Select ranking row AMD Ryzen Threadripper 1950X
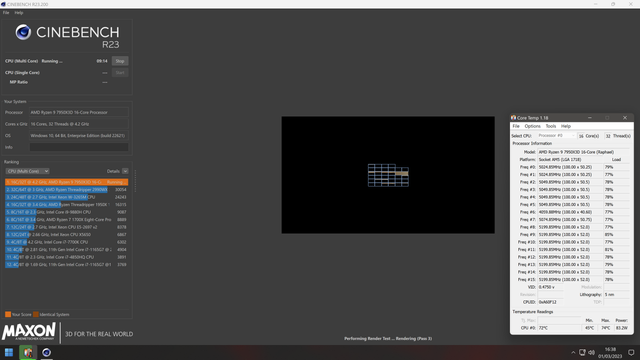 click(67, 204)
